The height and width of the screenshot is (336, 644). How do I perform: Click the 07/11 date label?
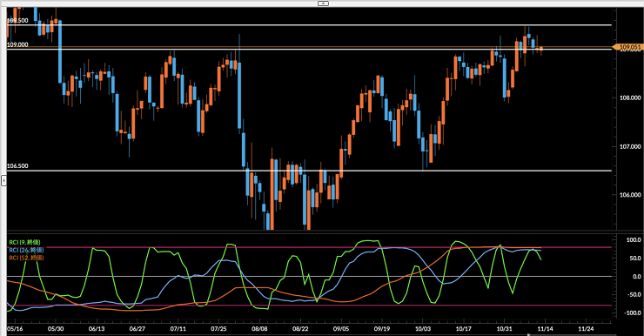[x=178, y=329]
